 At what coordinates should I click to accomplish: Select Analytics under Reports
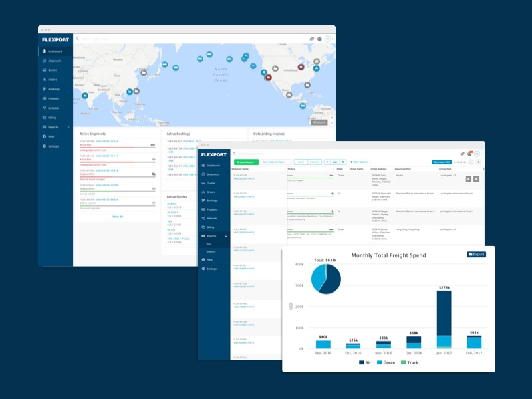tap(211, 252)
